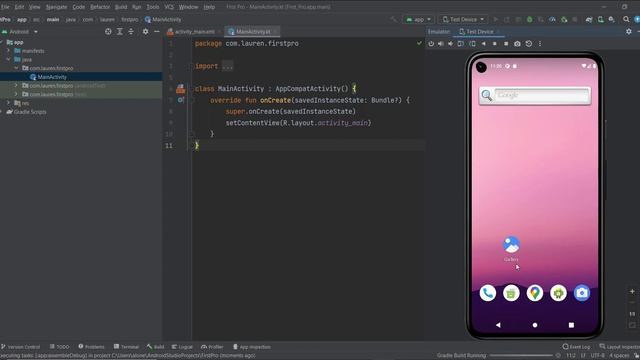Screen dimensions: 640x360
Task: Click the emulator zoom in plus icon
Action: point(632,291)
